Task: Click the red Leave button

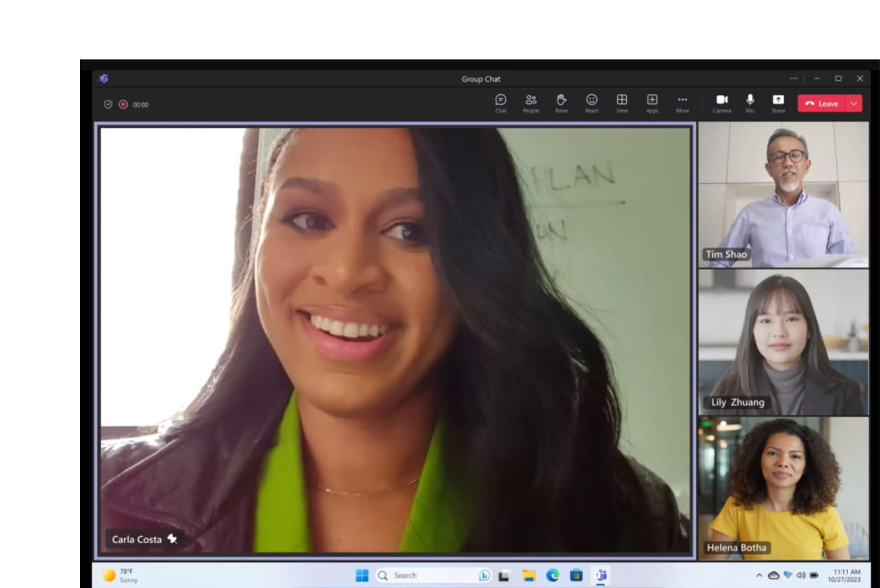Action: [822, 104]
